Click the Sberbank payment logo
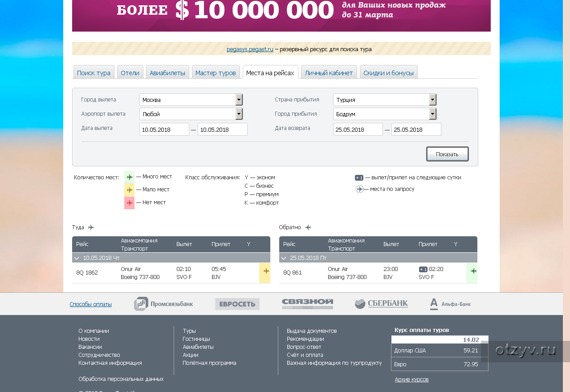 tap(381, 304)
